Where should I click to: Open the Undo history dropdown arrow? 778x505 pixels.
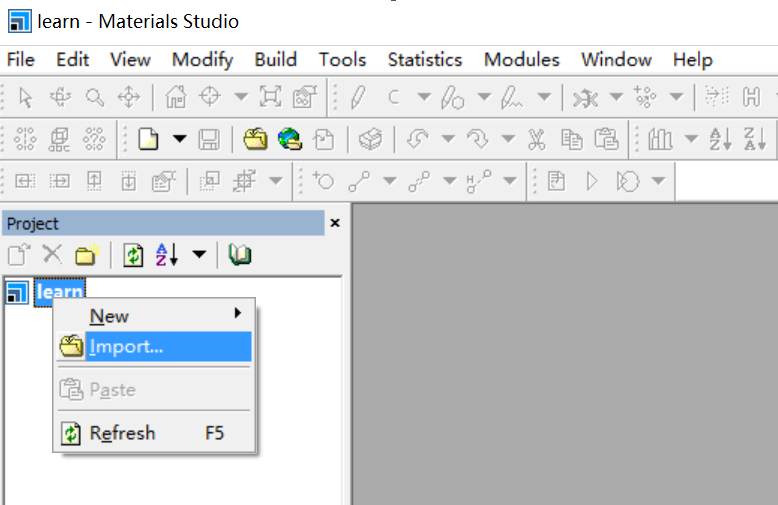pyautogui.click(x=449, y=138)
